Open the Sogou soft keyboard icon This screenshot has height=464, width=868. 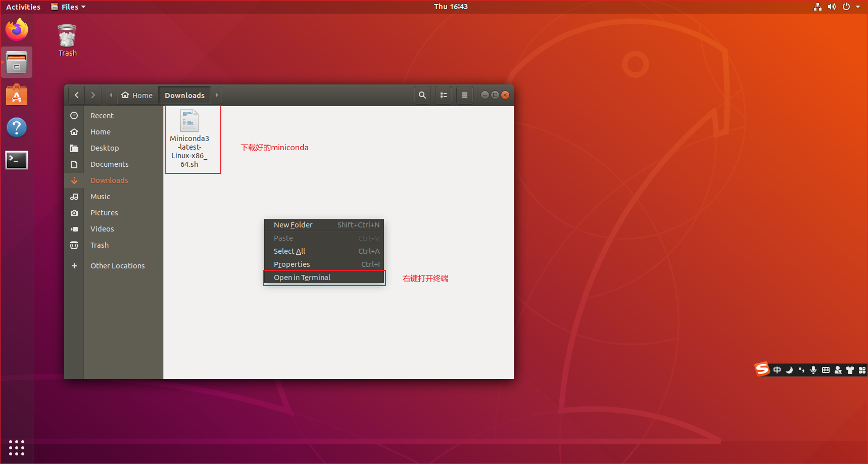[826, 370]
